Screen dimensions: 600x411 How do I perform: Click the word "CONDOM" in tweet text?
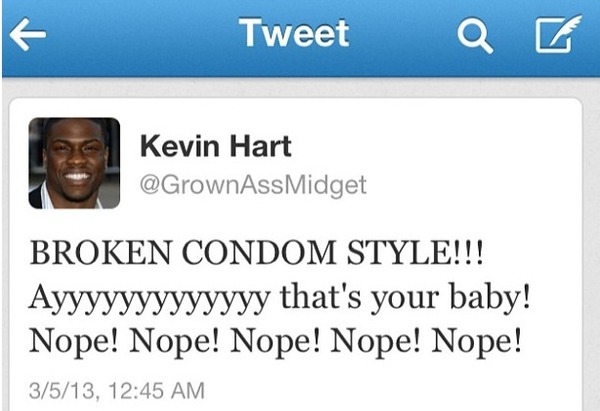pyautogui.click(x=259, y=253)
